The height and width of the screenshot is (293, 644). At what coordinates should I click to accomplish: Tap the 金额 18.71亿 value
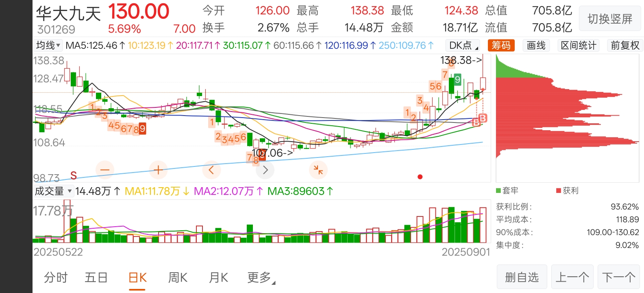coord(460,28)
